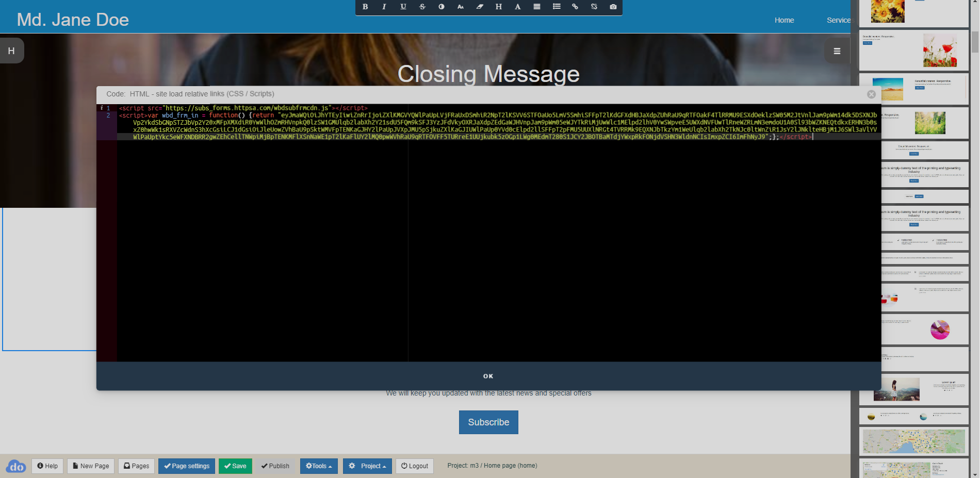Image resolution: width=980 pixels, height=478 pixels.
Task: Click the H block handle on the left
Action: (11, 51)
